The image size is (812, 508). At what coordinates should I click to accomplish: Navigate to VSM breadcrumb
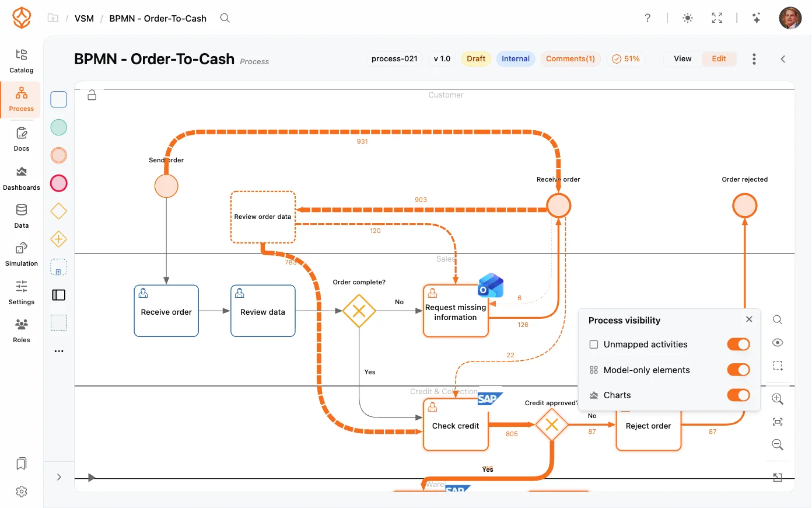click(84, 19)
